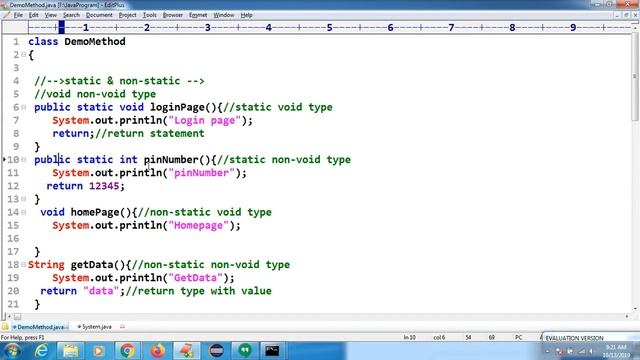
Task: Click the small icon right of System.java tab
Action: tap(122, 327)
